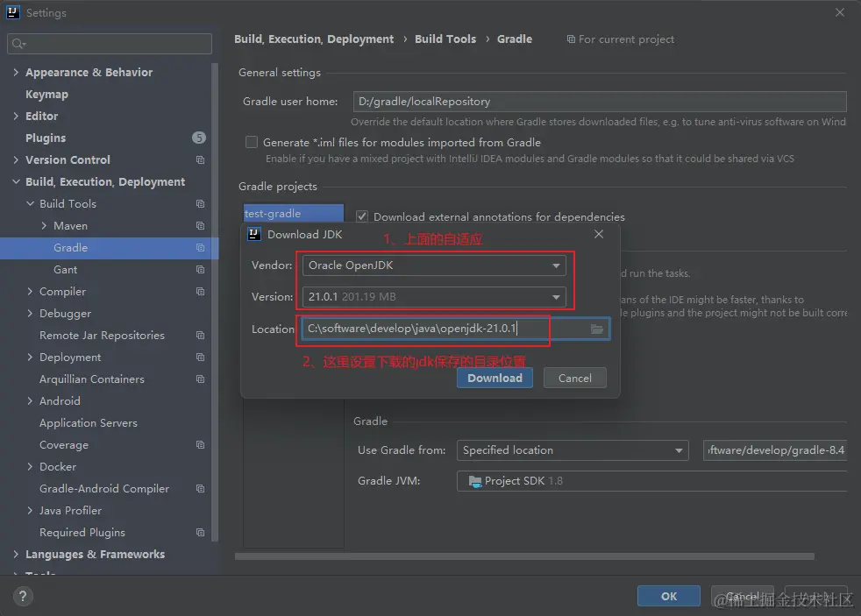861x616 pixels.
Task: Click Cancel in Download JDK dialog
Action: point(575,378)
